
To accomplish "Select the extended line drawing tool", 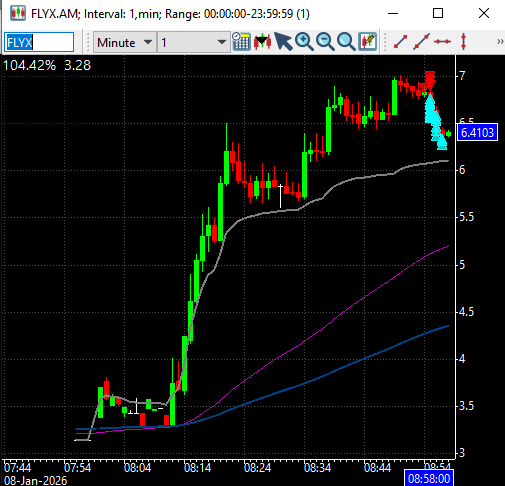I will pyautogui.click(x=421, y=42).
